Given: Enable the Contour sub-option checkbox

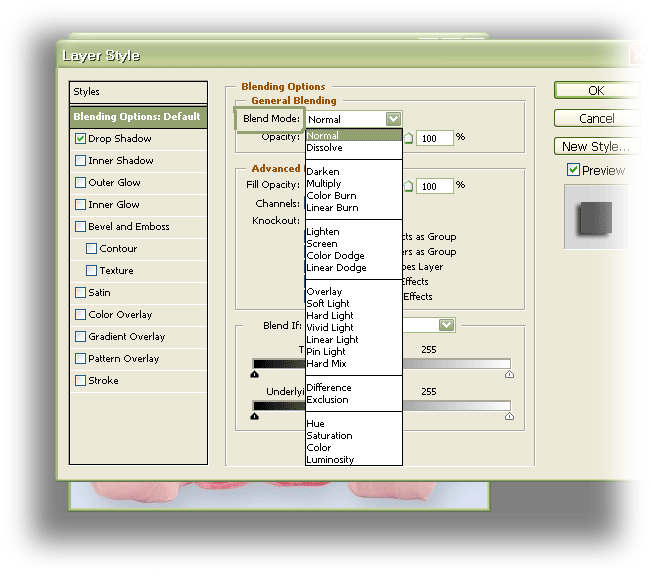Looking at the screenshot, I should coord(92,249).
